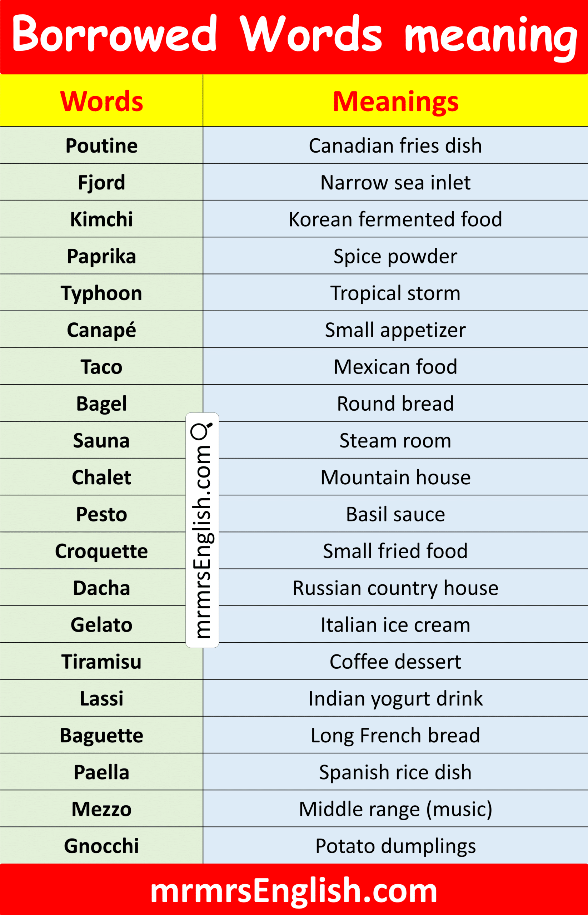Image resolution: width=588 pixels, height=915 pixels.
Task: Select the word Gnocchi
Action: (x=101, y=846)
